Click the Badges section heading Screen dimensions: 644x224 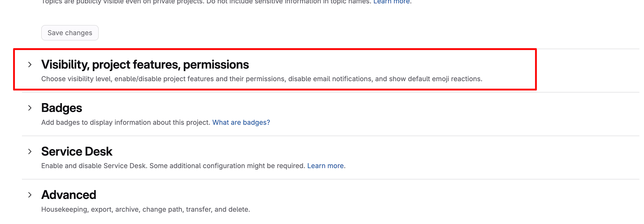[62, 108]
